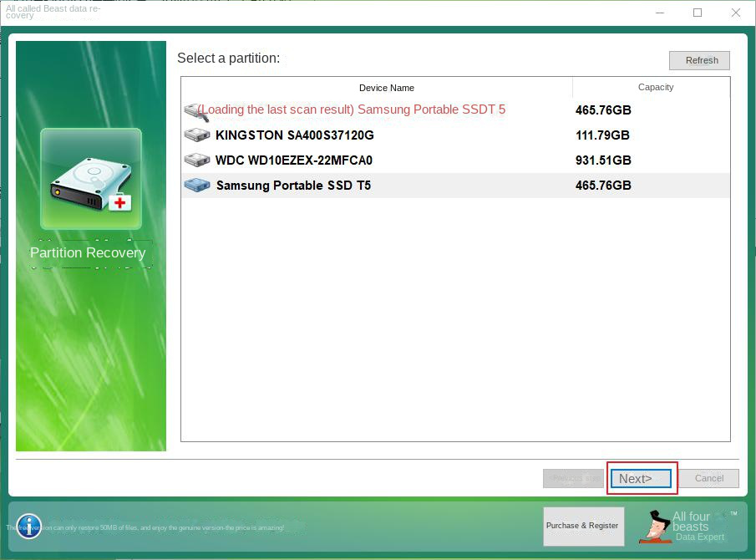756x560 pixels.
Task: Click the Refresh button
Action: click(x=699, y=60)
